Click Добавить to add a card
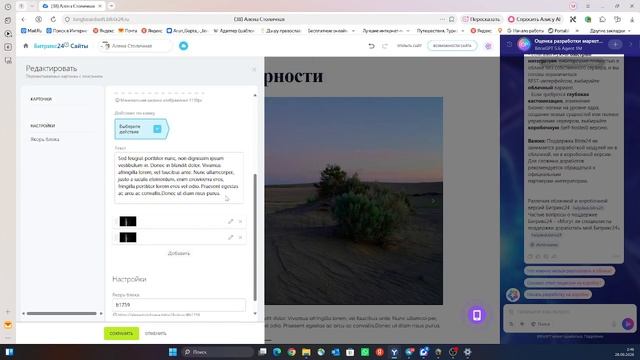640x360 pixels. 179,253
